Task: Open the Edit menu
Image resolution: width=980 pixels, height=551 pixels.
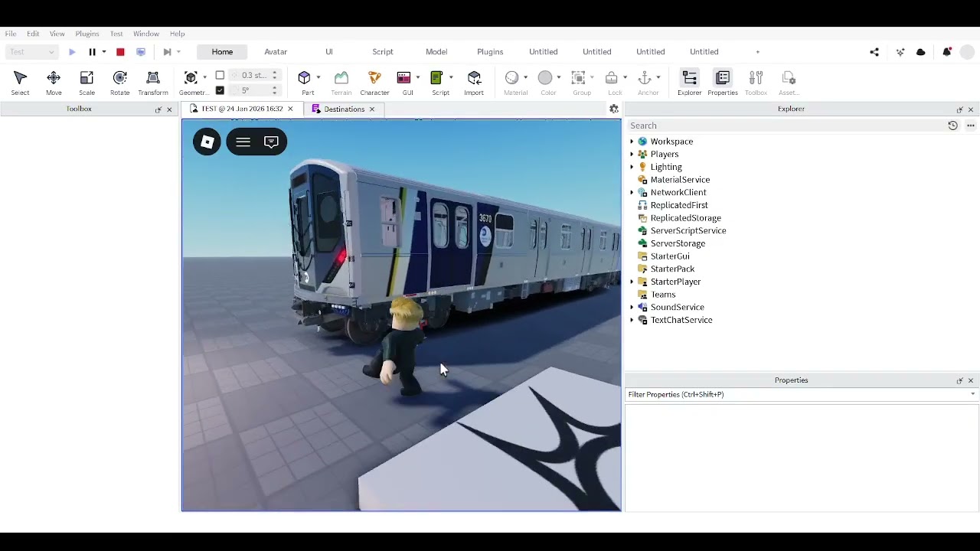Action: click(33, 34)
